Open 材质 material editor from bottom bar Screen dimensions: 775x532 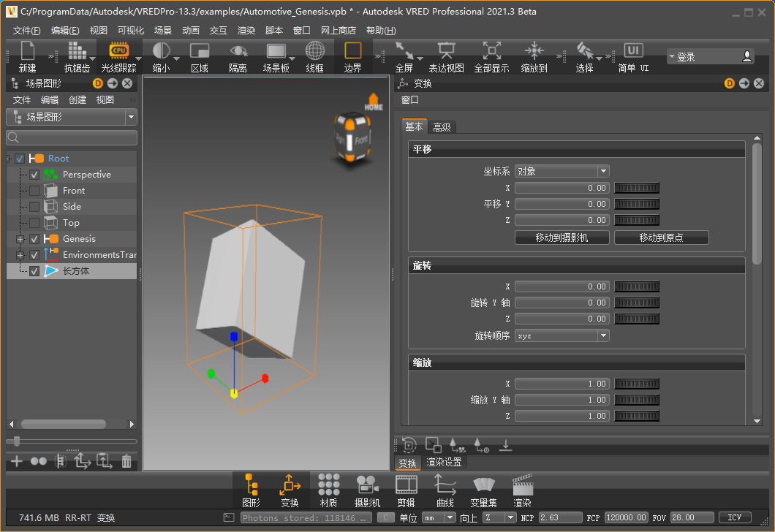[x=329, y=490]
